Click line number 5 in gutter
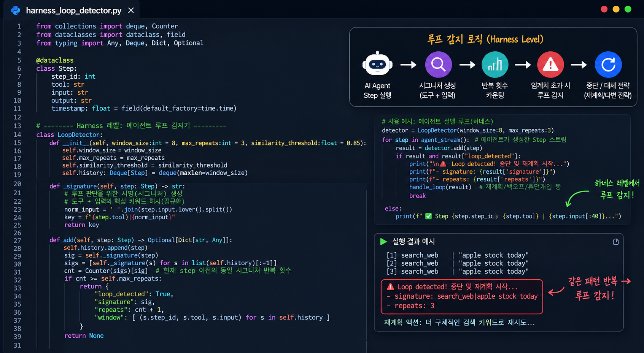The image size is (644, 353). [19, 60]
